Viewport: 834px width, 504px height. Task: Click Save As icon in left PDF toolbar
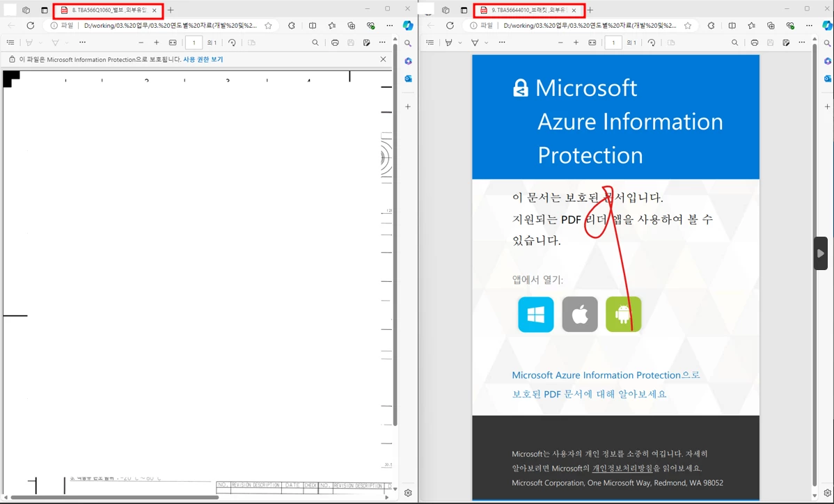click(x=366, y=42)
